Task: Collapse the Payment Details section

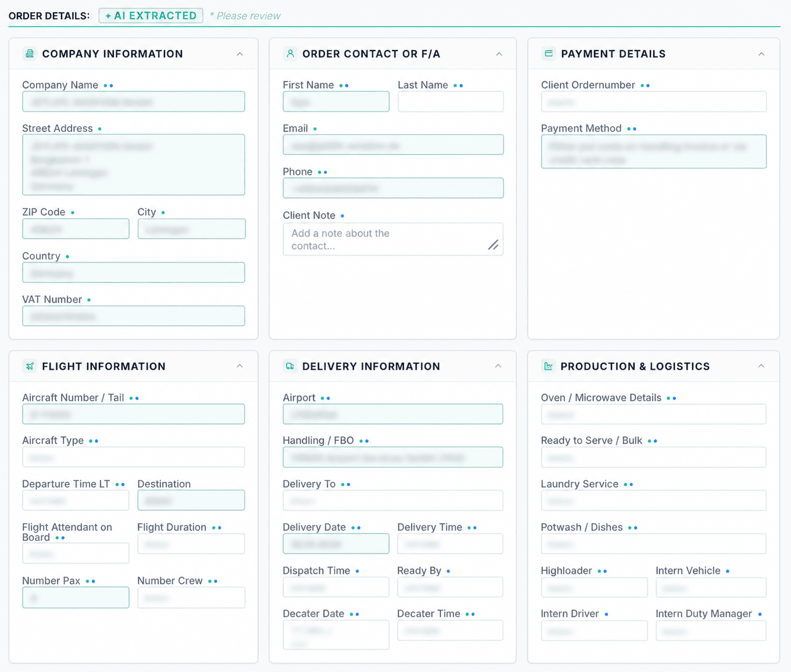Action: (x=761, y=54)
